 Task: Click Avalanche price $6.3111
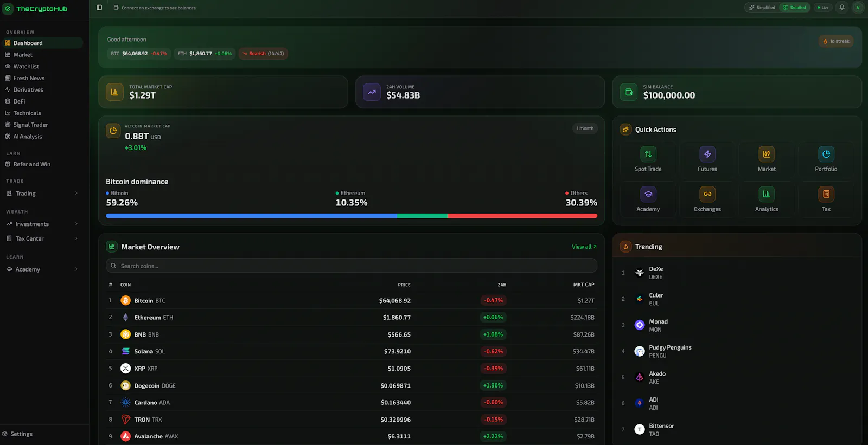coord(399,436)
